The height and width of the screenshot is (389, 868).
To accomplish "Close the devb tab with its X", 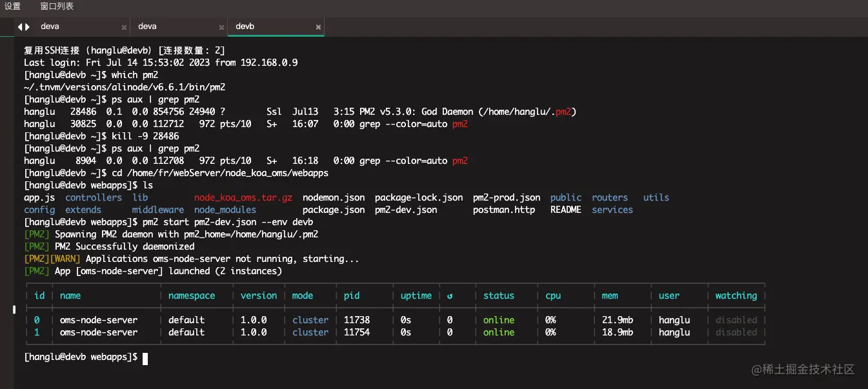I will pyautogui.click(x=318, y=27).
